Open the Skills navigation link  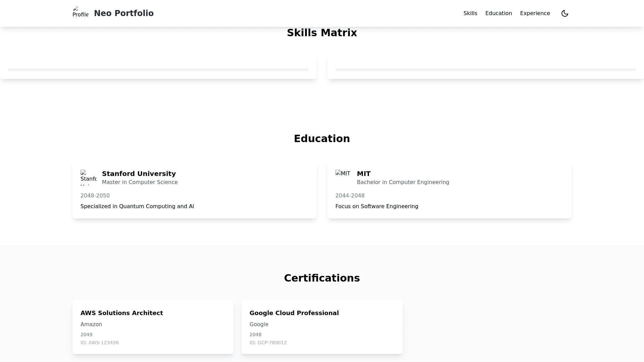coord(470,13)
